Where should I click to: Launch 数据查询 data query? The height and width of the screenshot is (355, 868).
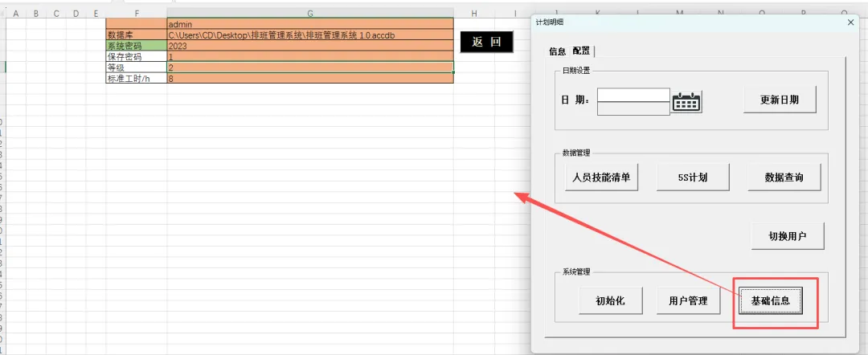[784, 177]
